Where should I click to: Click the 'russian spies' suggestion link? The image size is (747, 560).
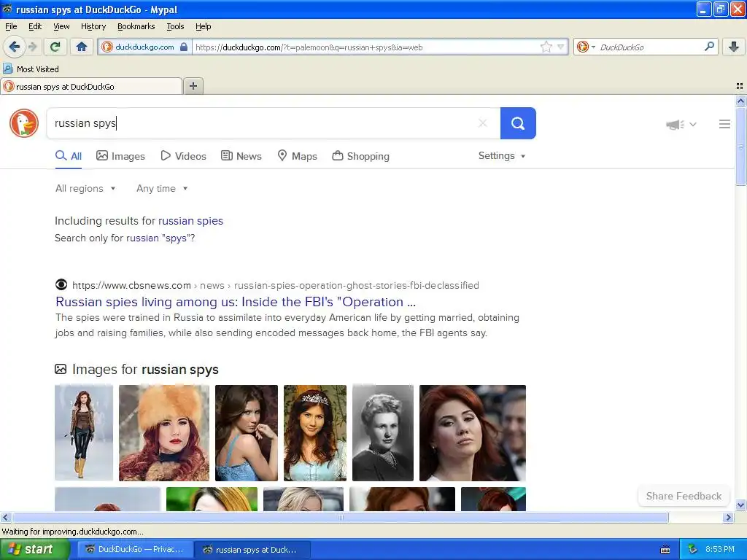190,221
